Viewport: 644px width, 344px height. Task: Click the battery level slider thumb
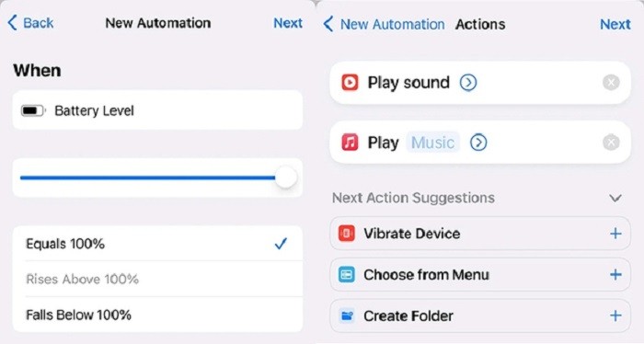286,178
